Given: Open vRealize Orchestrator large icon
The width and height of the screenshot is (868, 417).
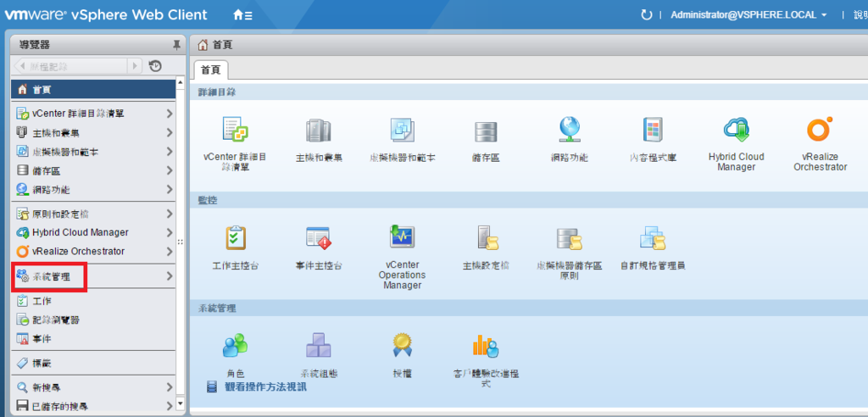Looking at the screenshot, I should [820, 129].
